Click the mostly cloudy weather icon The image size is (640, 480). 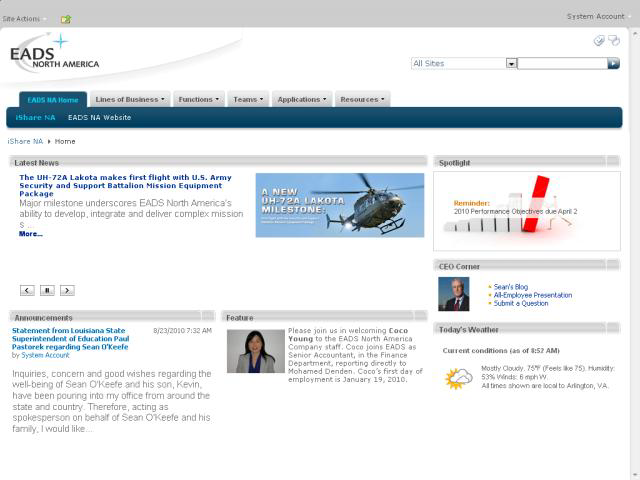pos(459,378)
